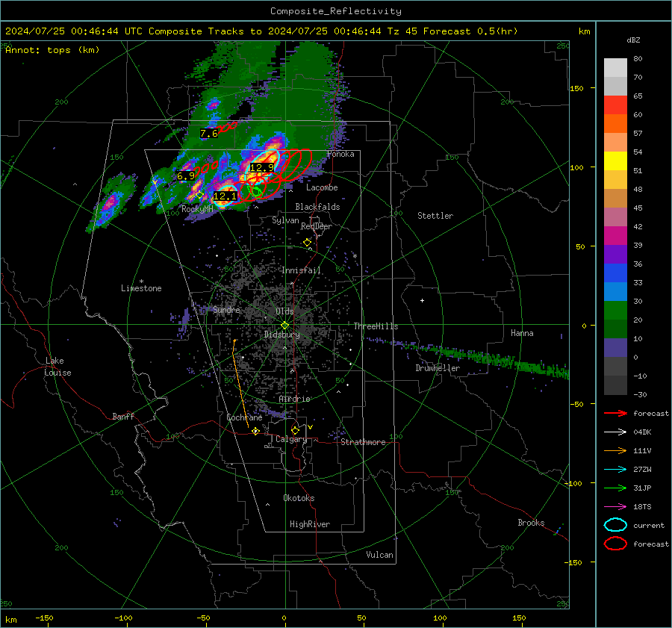Screen dimensions: 672x628
Task: Click the green storm ellipse near Sylvan
Action: click(x=256, y=192)
